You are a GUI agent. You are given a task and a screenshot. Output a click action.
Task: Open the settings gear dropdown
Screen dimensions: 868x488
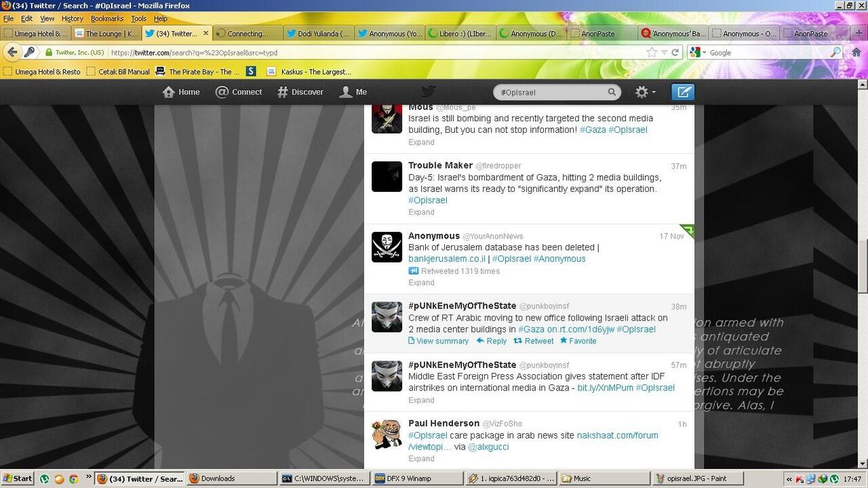[x=645, y=92]
